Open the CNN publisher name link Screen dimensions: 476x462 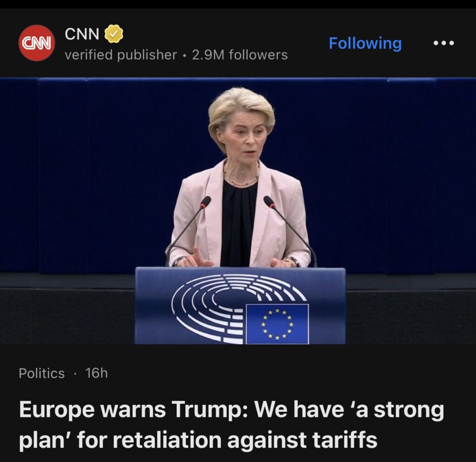coord(82,33)
